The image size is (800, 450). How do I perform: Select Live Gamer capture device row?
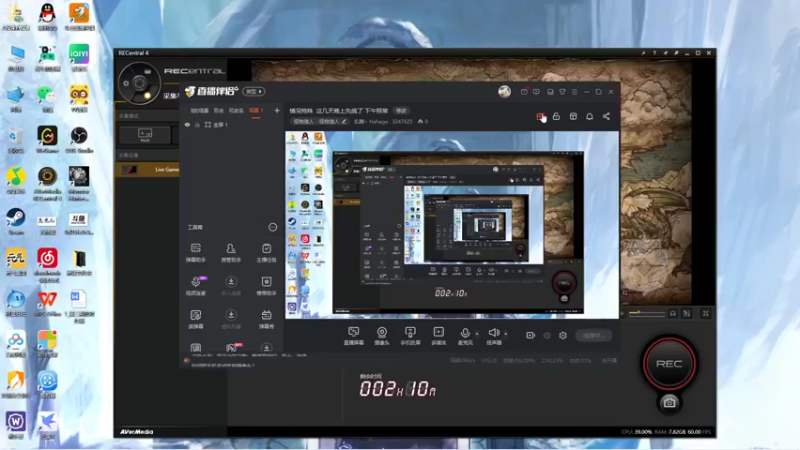147,169
